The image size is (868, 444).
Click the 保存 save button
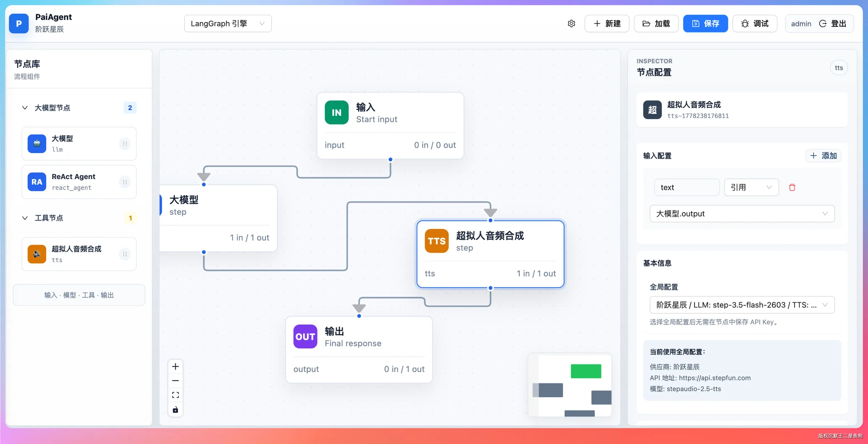(705, 24)
